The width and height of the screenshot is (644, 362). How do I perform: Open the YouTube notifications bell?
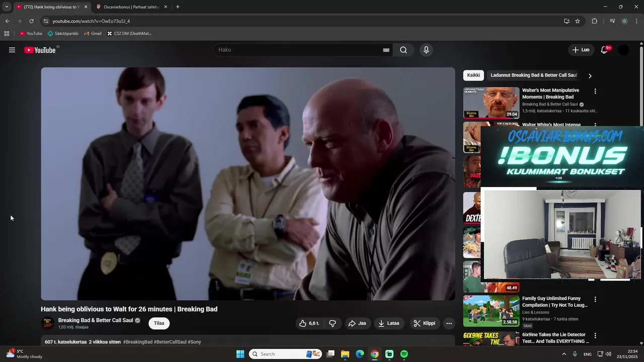click(604, 50)
